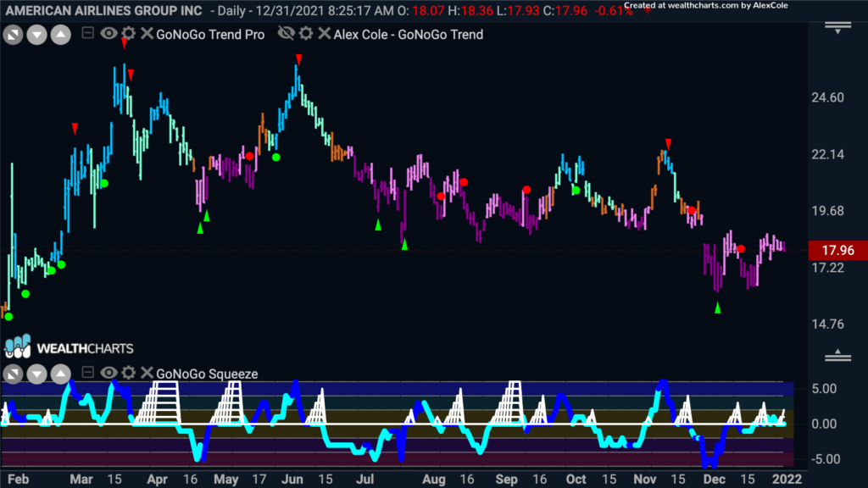
Task: Toggle visibility of GoNoGo Trend Pro
Action: [108, 33]
